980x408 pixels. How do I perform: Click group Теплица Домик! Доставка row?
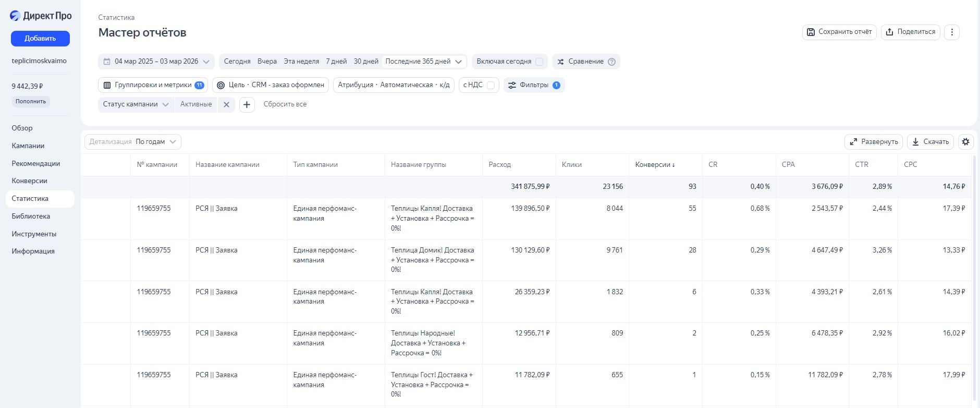point(433,260)
